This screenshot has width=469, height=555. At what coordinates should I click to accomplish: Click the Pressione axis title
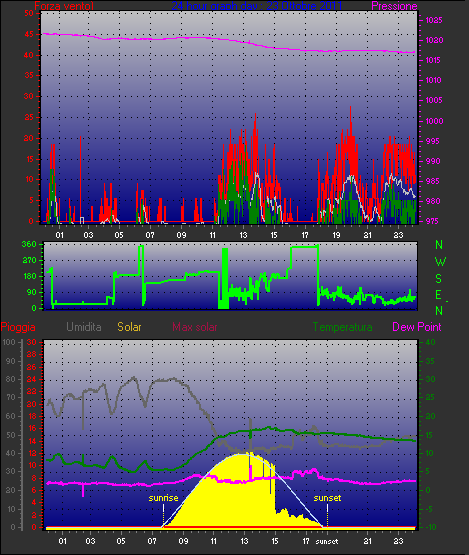(394, 6)
